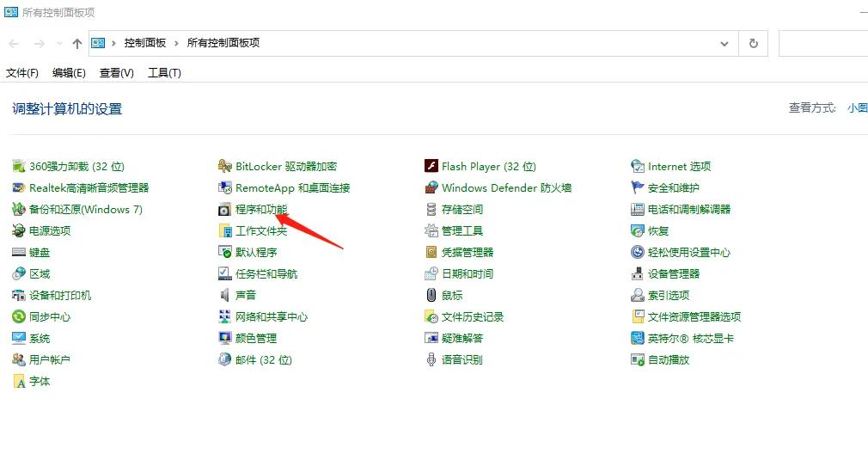Click 控制面板 in the breadcrumb path

pos(145,43)
